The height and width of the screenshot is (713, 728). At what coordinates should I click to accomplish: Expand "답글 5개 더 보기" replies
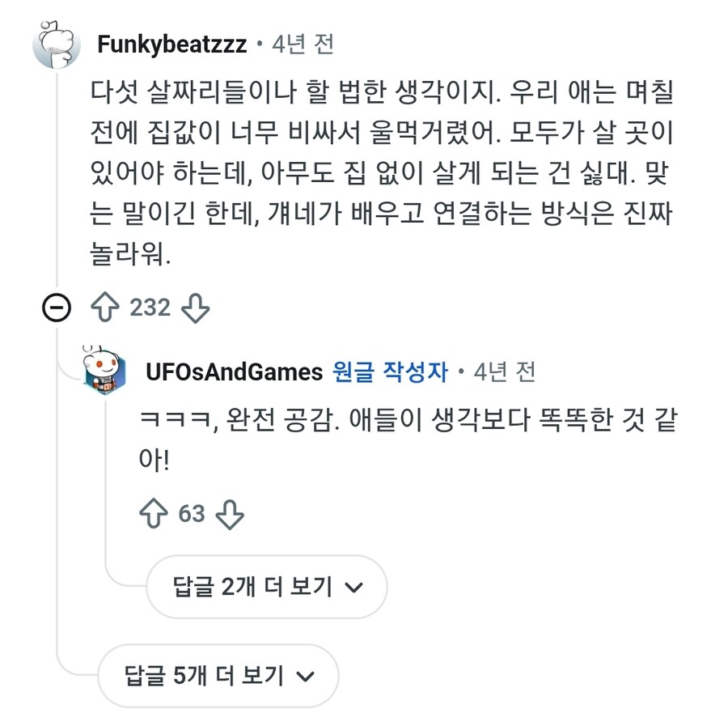218,675
